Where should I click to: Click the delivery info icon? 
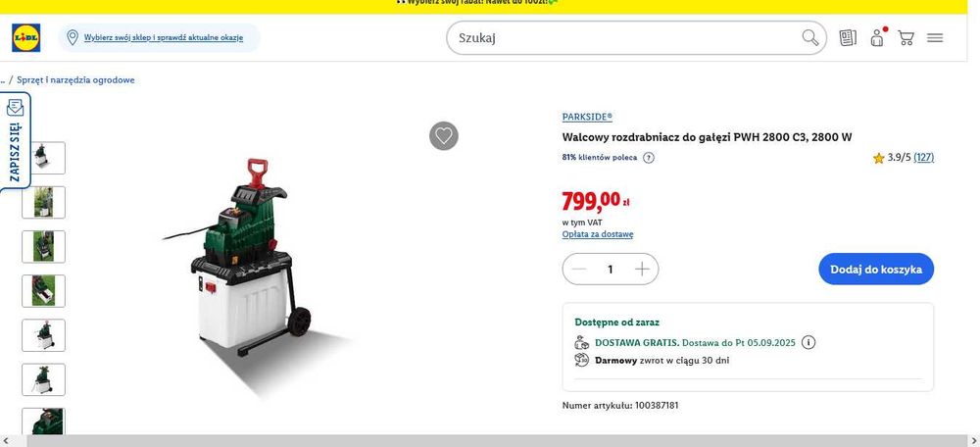point(808,342)
